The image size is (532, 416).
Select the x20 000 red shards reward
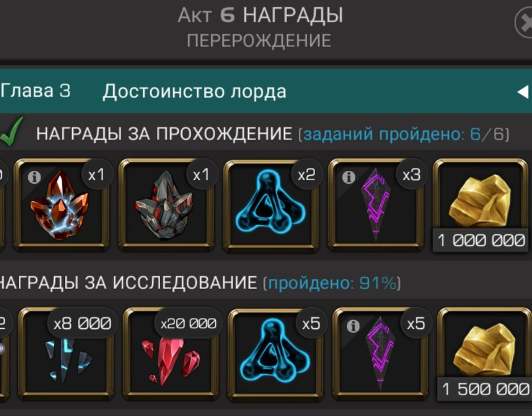click(x=170, y=353)
